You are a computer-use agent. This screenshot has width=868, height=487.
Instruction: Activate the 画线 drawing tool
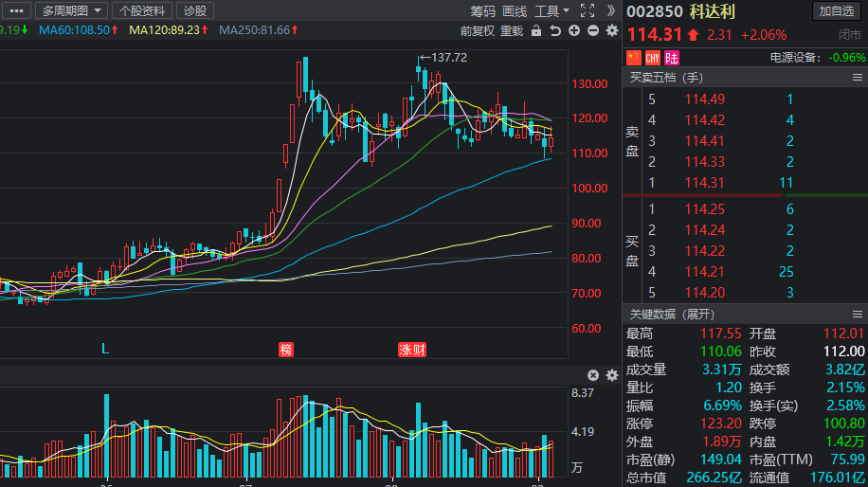point(515,11)
